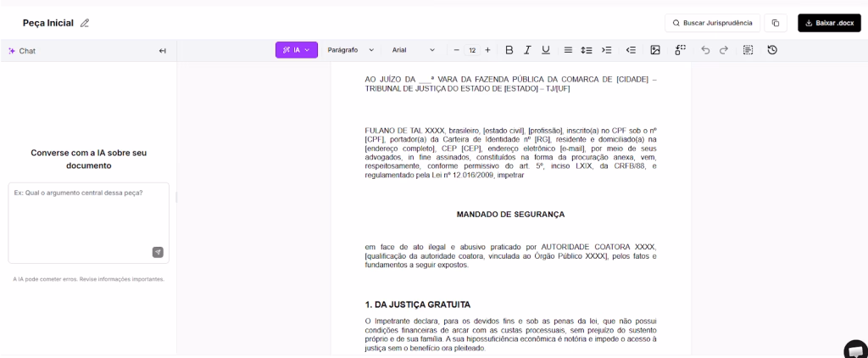The height and width of the screenshot is (358, 868).
Task: Click the MANDADO DE SEGURANÇA heading
Action: (510, 214)
